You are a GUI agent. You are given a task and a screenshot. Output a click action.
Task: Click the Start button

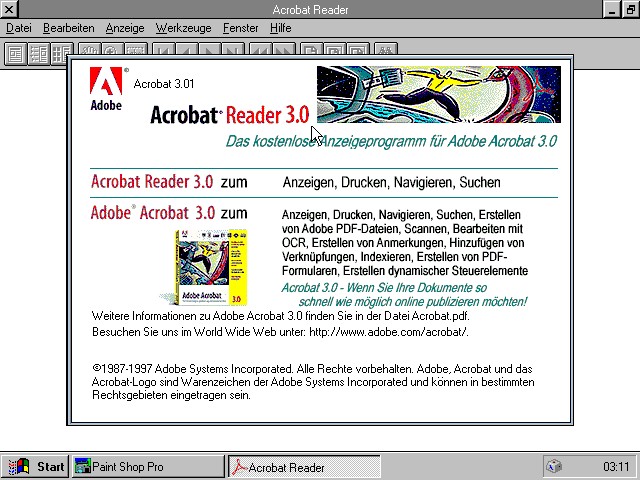(x=36, y=466)
